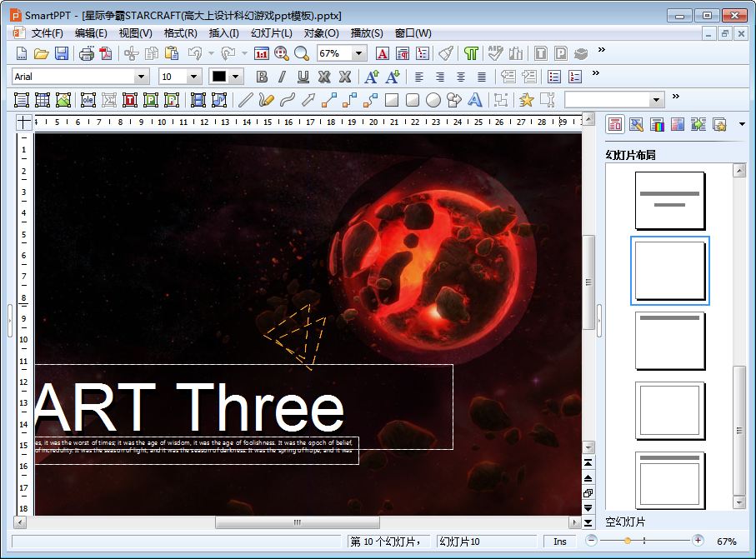
Task: Create a new document with toolbar icon
Action: pyautogui.click(x=21, y=53)
